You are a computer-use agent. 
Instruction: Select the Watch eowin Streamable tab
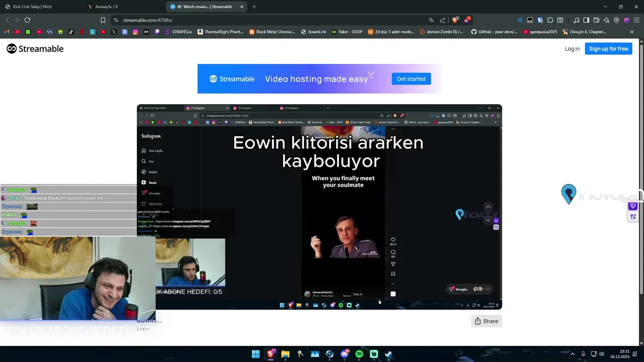coord(207,7)
